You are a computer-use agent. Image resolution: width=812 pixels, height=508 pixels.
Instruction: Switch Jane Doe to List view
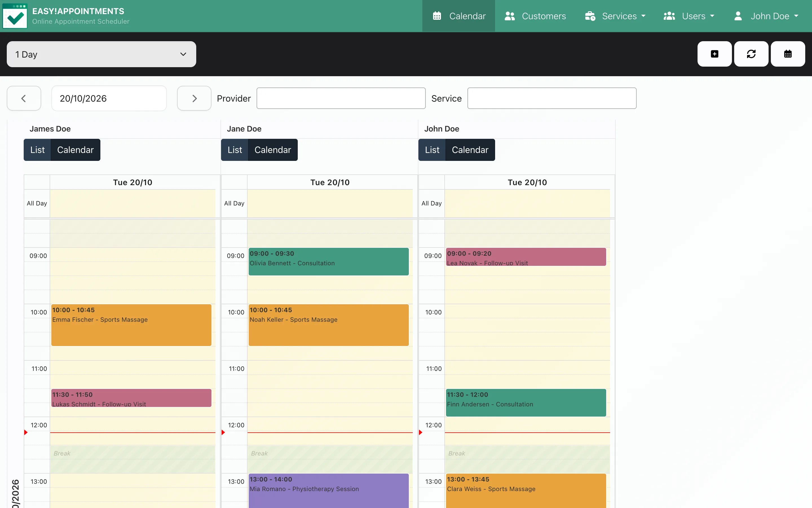(235, 150)
